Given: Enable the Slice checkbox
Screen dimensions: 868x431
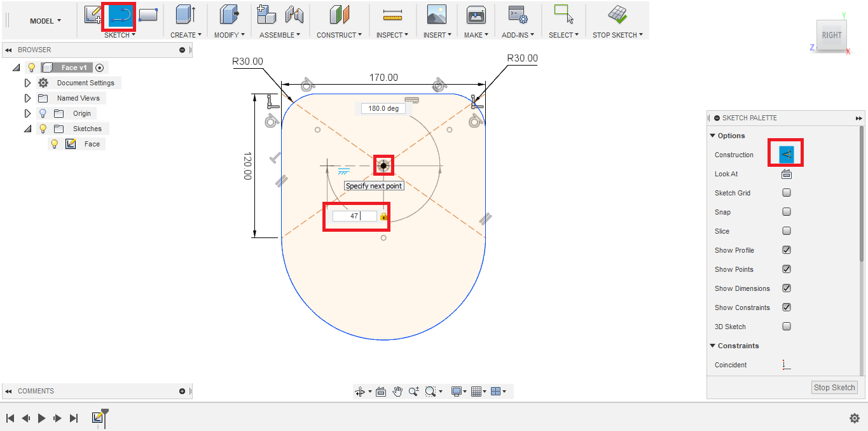Looking at the screenshot, I should point(787,231).
